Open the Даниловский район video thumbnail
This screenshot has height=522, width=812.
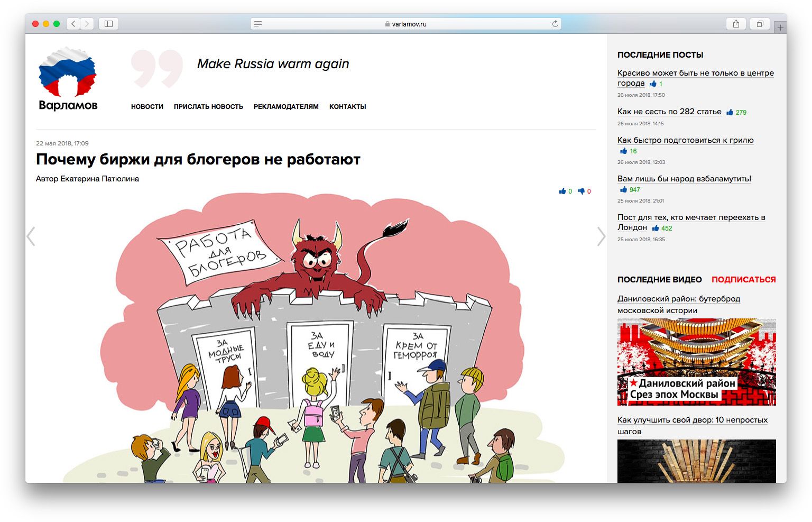pyautogui.click(x=696, y=362)
